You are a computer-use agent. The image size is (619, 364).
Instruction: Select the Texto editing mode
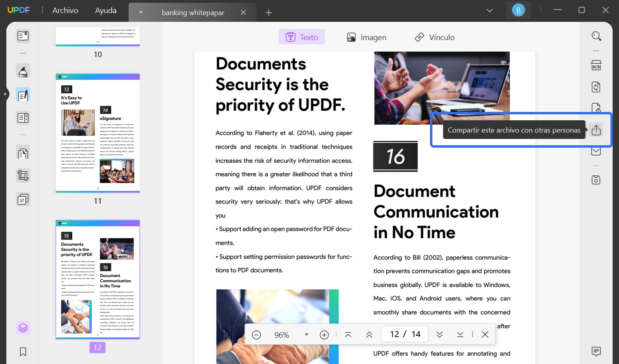(x=302, y=37)
